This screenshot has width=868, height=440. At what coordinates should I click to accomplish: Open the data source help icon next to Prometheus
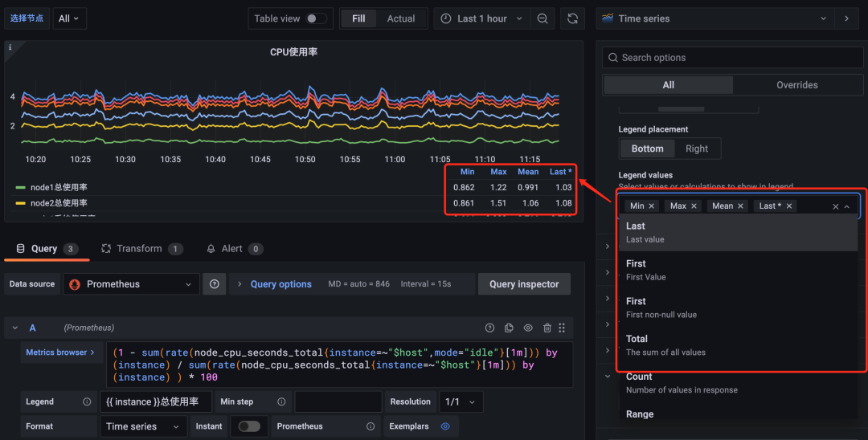[x=215, y=284]
